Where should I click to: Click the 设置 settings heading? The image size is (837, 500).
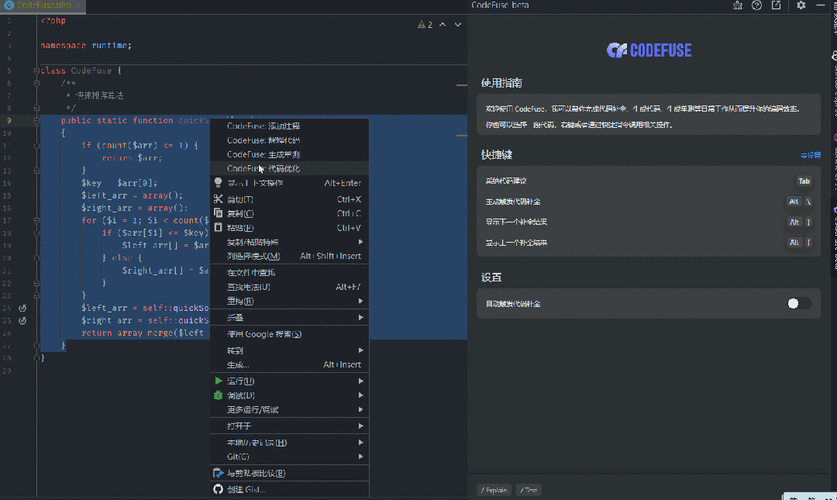coord(491,277)
